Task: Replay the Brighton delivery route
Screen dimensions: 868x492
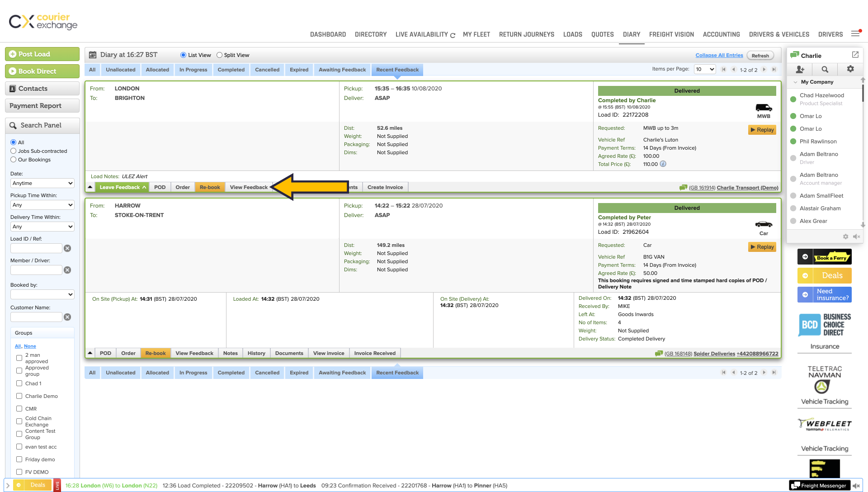Action: tap(762, 130)
